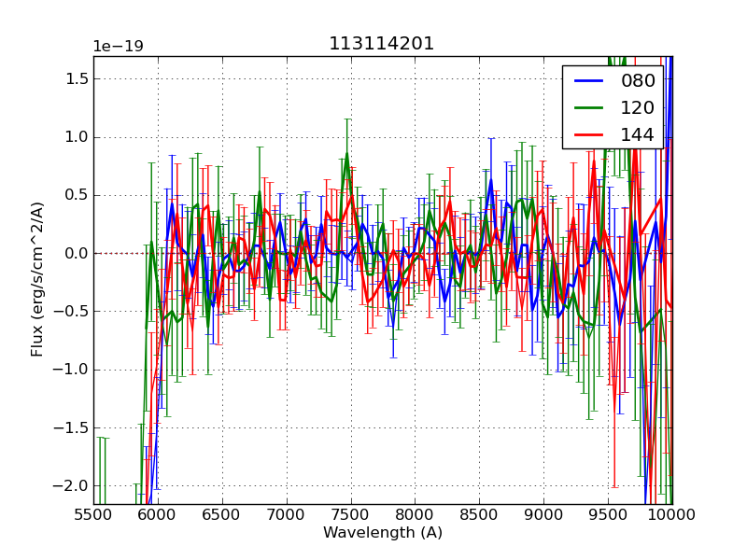This screenshot has width=747, height=560.
Task: Select the 120 legend entry label
Action: 638,107
